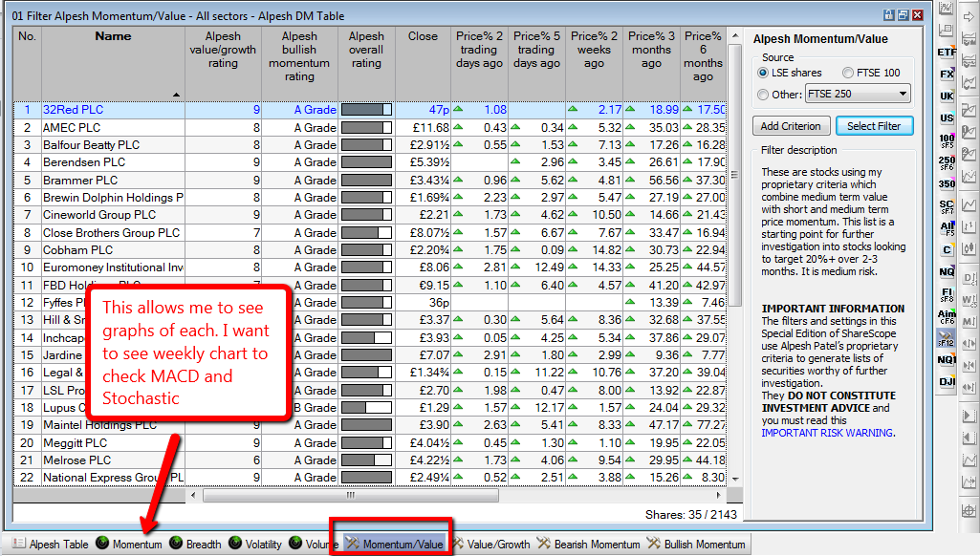Open the FTSE 250 source dropdown
Screen dimensions: 980x556
point(858,94)
